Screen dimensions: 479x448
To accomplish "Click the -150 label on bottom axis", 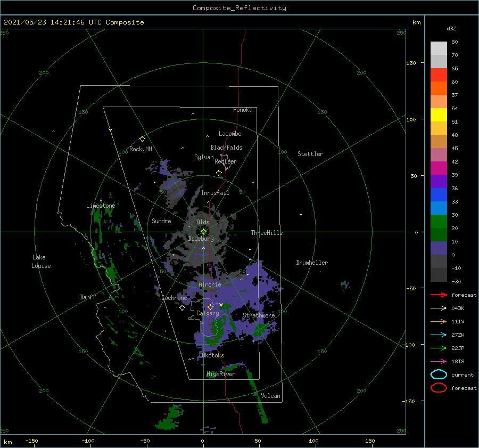I will coord(31,441).
